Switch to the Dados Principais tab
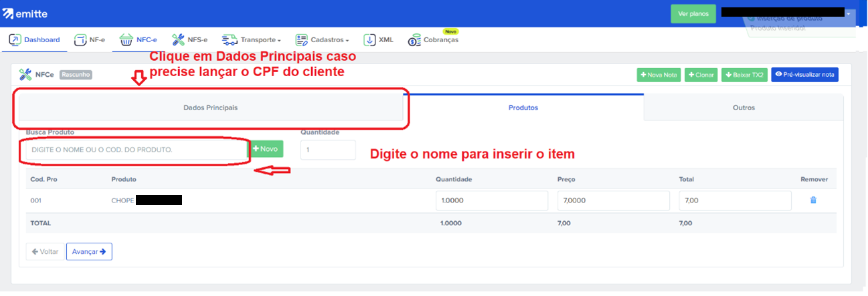 point(210,108)
